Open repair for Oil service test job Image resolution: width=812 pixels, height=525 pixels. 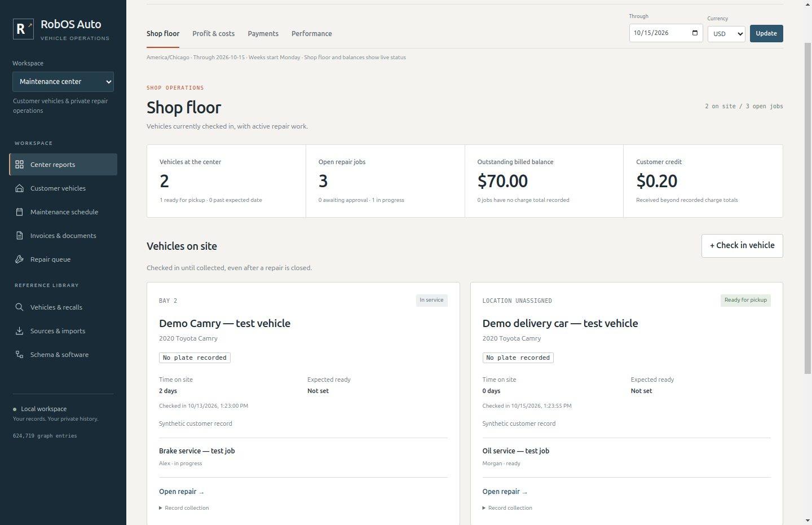[505, 492]
